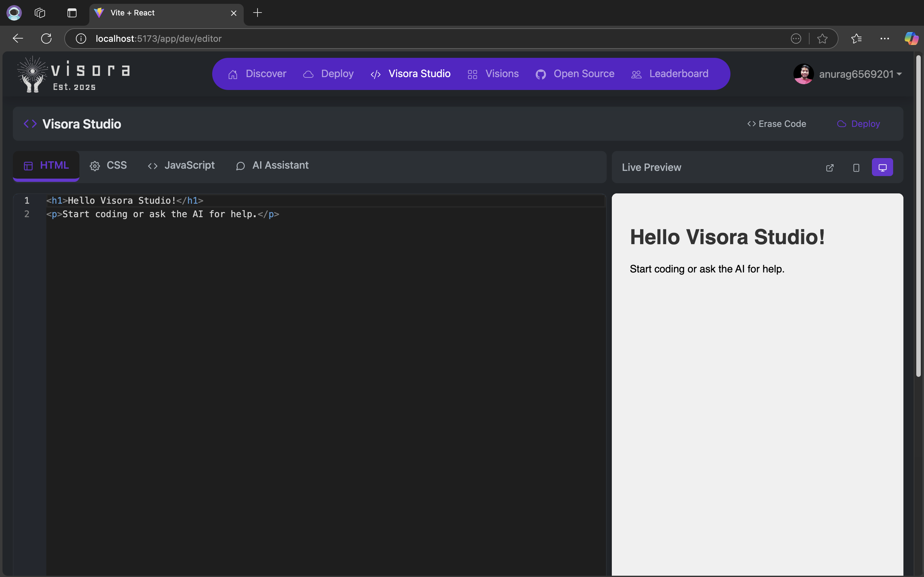Open the favorites list icon
This screenshot has width=924, height=577.
pos(856,39)
